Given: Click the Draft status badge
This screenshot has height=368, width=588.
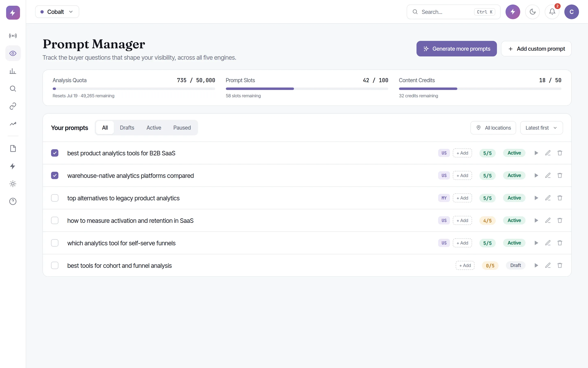Looking at the screenshot, I should (x=515, y=266).
